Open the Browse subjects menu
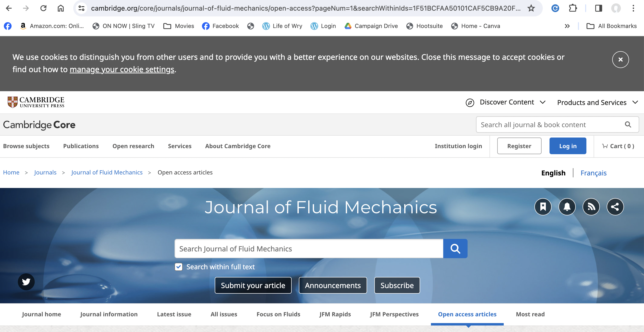644x332 pixels. point(26,146)
